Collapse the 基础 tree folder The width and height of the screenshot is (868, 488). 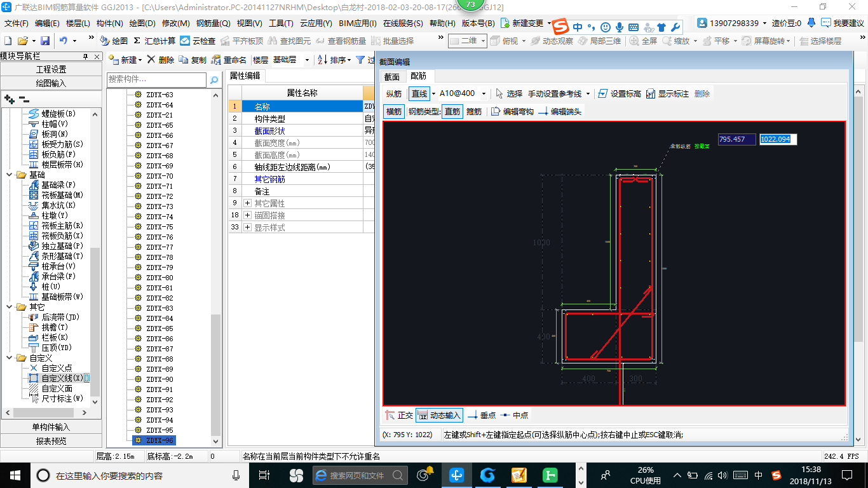point(10,175)
